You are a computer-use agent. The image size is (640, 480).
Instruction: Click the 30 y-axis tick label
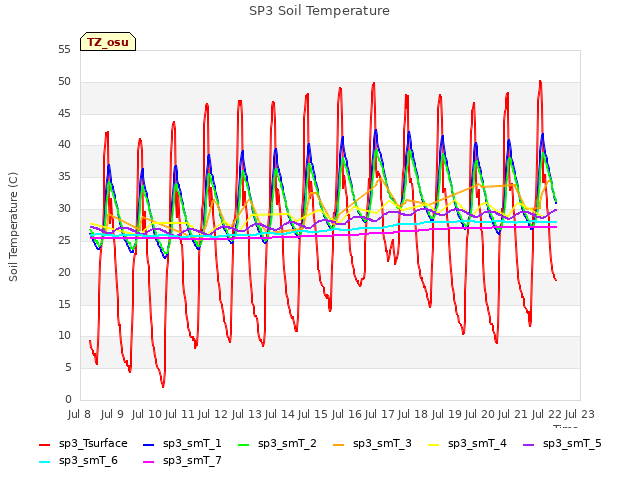(x=64, y=209)
